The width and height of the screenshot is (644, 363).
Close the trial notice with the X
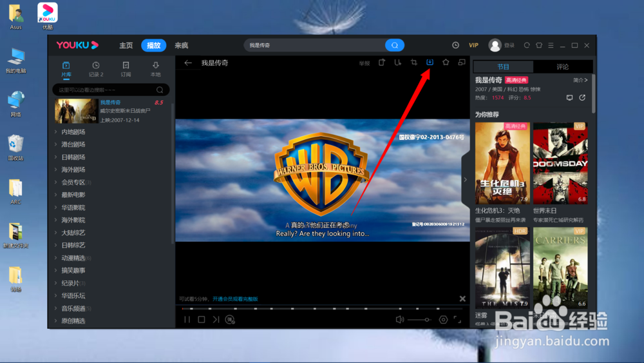[462, 299]
